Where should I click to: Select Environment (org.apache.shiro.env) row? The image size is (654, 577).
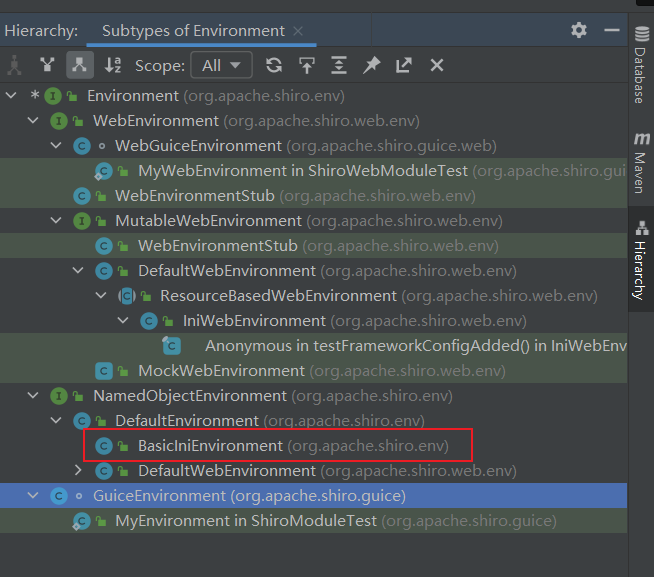(313, 96)
